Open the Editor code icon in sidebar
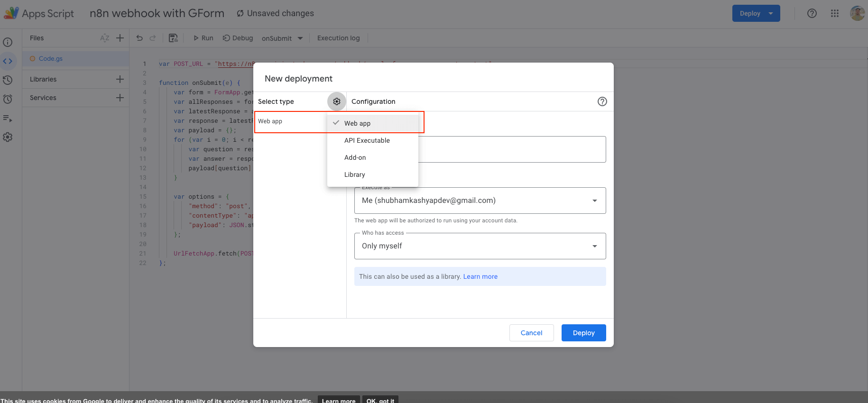The image size is (868, 403). coord(8,61)
